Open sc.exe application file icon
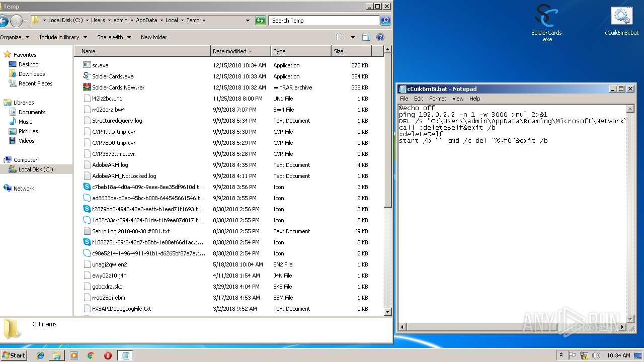Screen dimensions: 644x362 [87, 65]
